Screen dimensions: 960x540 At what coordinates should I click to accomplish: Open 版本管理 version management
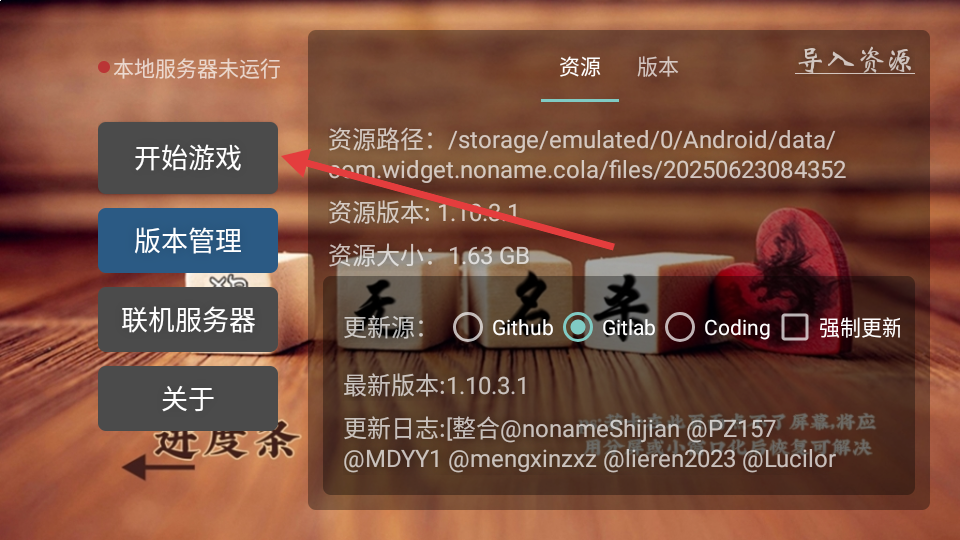point(188,240)
